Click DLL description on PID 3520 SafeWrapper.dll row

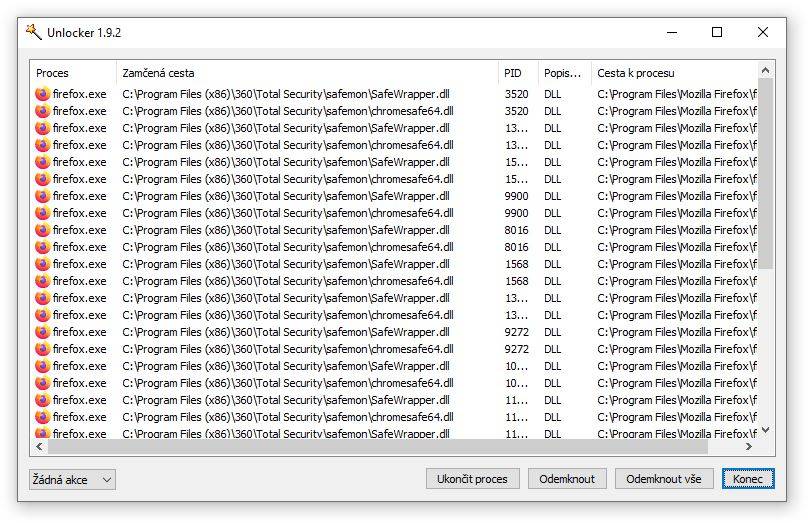(552, 94)
